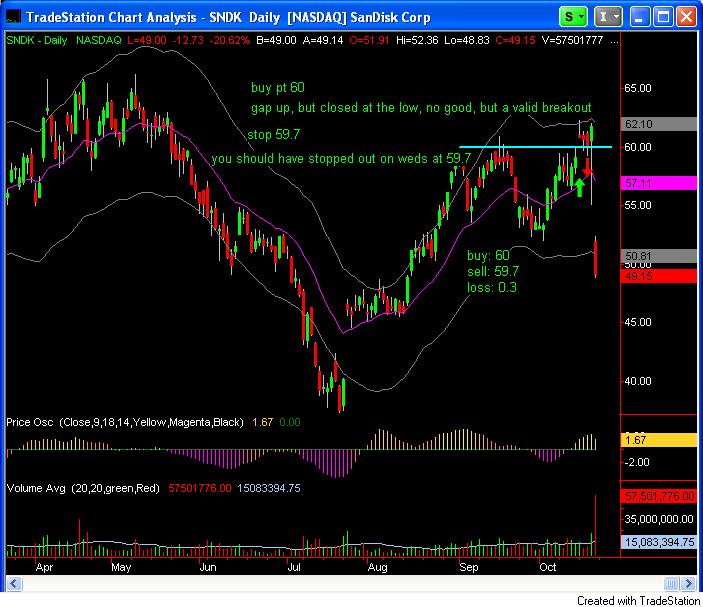Select the 'stop 59.7' annotation text

[x=273, y=134]
